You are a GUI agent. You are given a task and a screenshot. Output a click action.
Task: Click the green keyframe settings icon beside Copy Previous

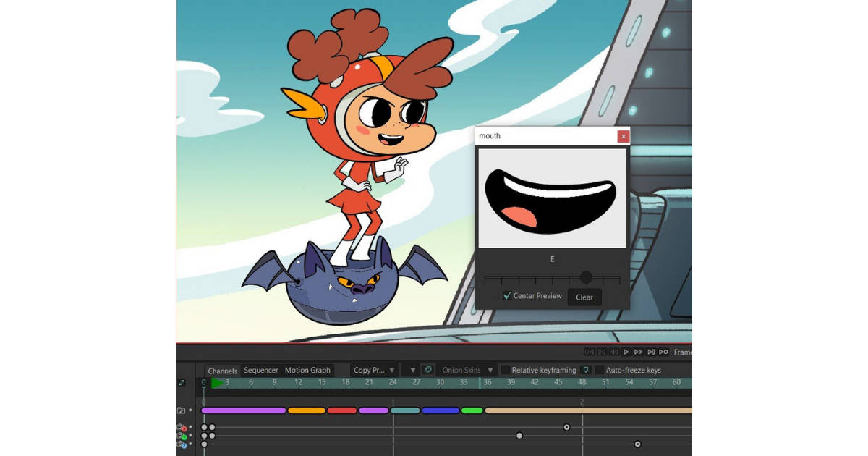click(x=430, y=370)
